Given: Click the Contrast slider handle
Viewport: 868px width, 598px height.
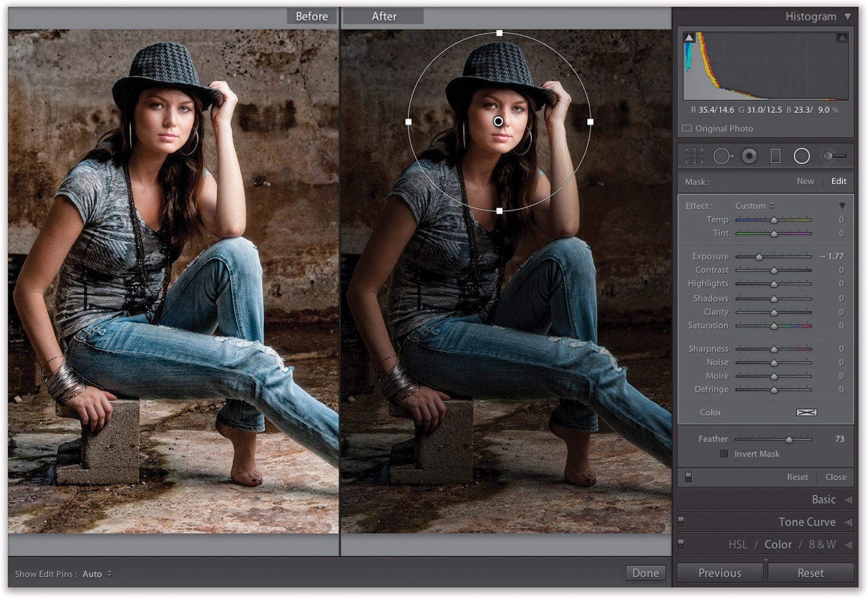Looking at the screenshot, I should tap(774, 270).
